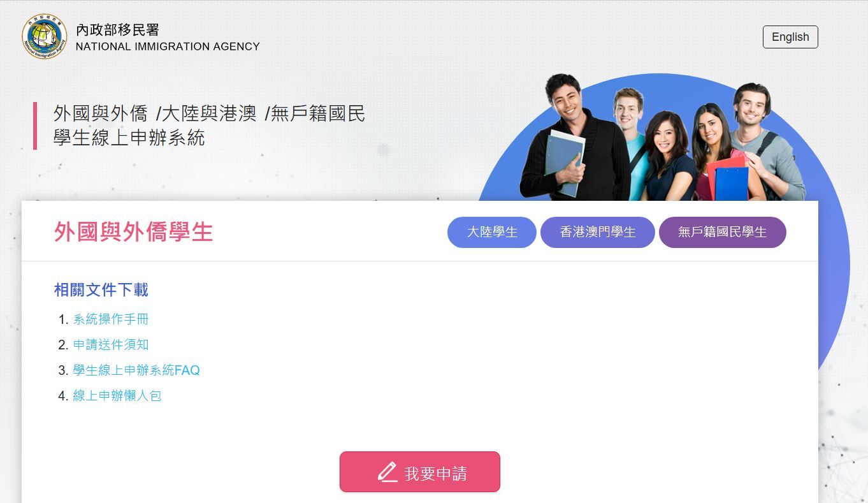Viewport: 868px width, 503px height.
Task: Select the 無戶籍國民學生 tab
Action: pyautogui.click(x=723, y=232)
